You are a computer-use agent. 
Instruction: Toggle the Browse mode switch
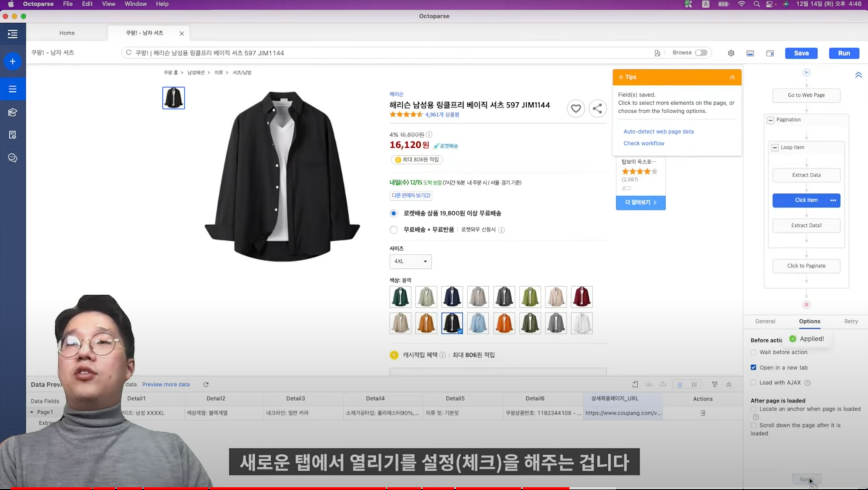point(701,53)
